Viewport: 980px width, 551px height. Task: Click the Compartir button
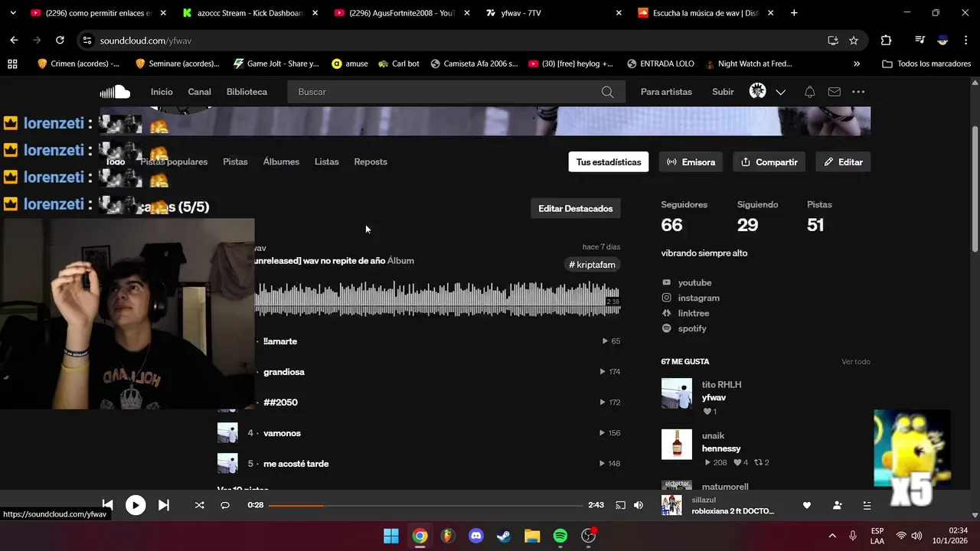point(769,162)
